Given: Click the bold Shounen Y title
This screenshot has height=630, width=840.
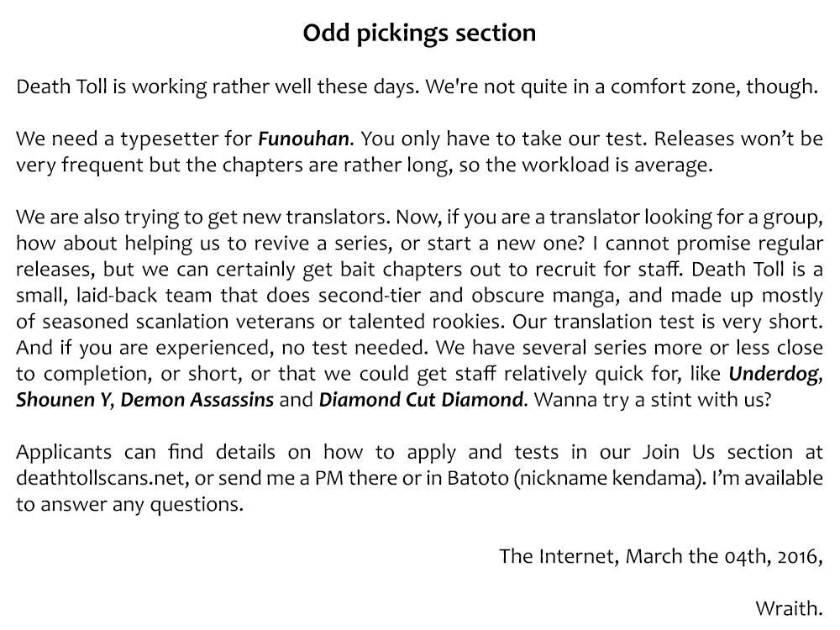Looking at the screenshot, I should point(63,399).
